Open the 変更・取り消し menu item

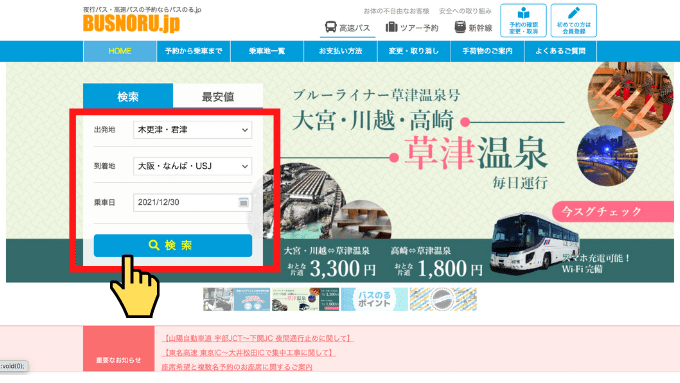[414, 51]
